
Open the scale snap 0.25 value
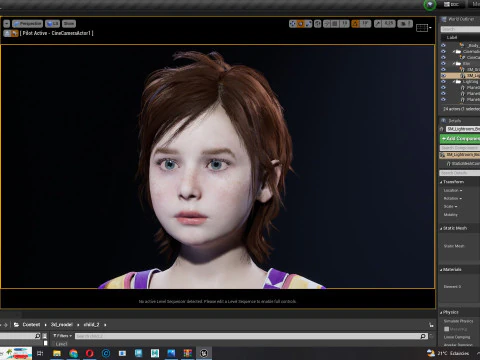[x=389, y=24]
